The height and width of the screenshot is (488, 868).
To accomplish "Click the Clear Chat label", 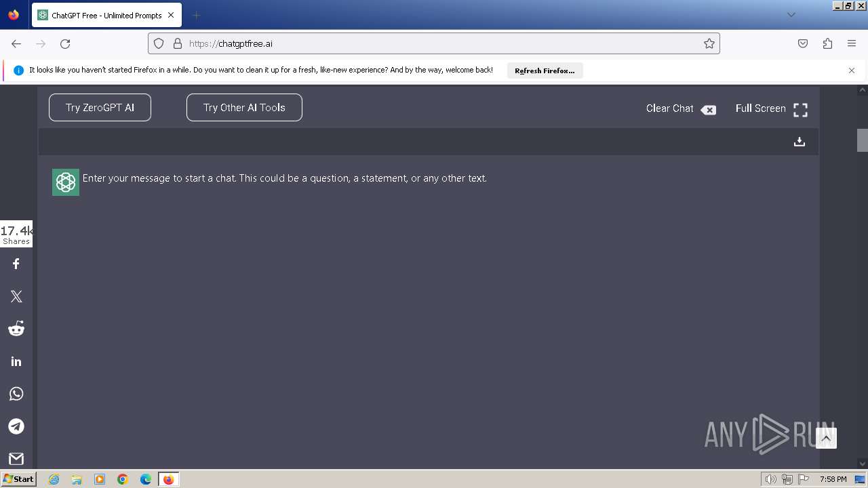I will point(670,108).
